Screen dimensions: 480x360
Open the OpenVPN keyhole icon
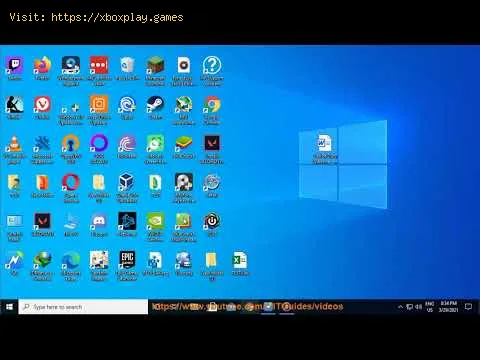point(71,144)
